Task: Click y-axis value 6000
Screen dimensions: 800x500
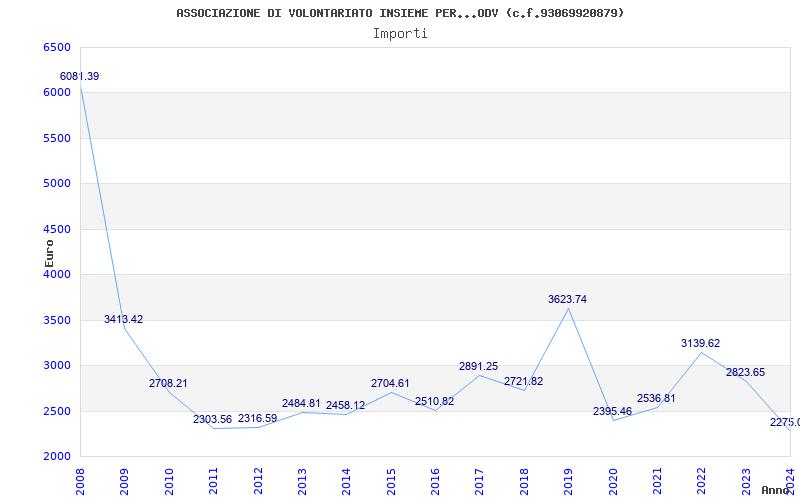Action: [x=56, y=93]
